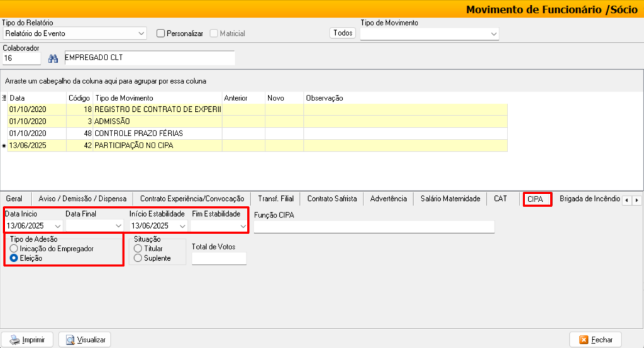Viewport: 644px width, 348px height.
Task: Switch to the Advertência tab
Action: 389,198
